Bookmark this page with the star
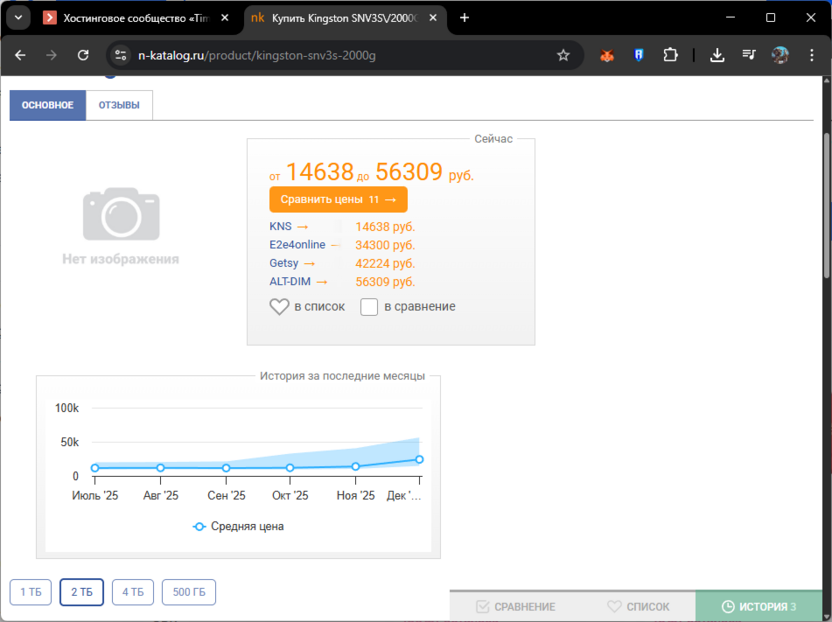832x622 pixels. click(x=563, y=55)
